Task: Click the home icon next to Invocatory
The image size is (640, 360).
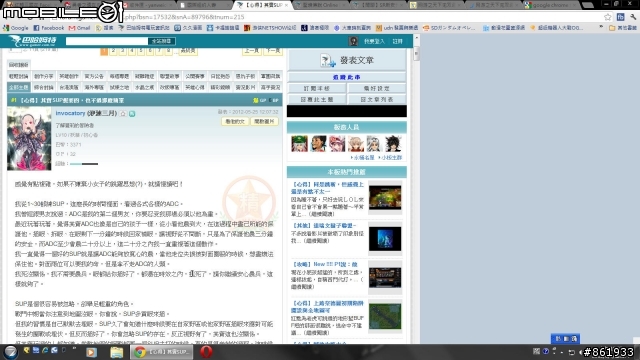Action: (x=123, y=113)
